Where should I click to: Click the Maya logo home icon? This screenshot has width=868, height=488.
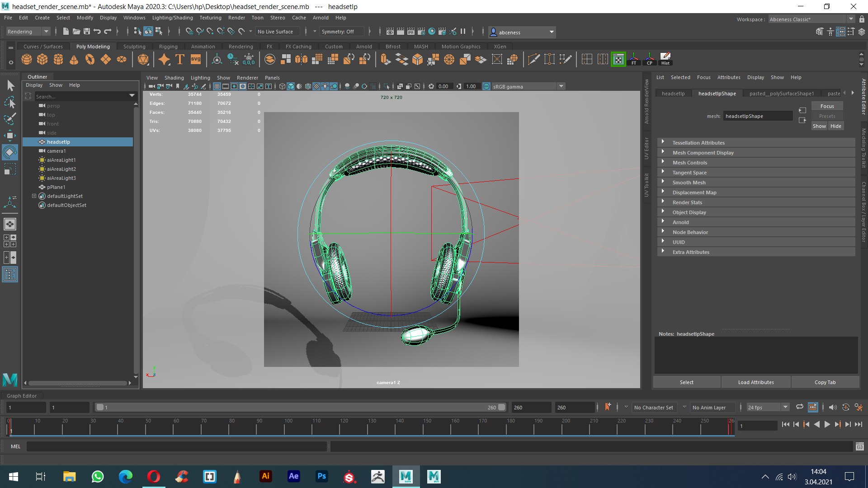[x=10, y=380]
